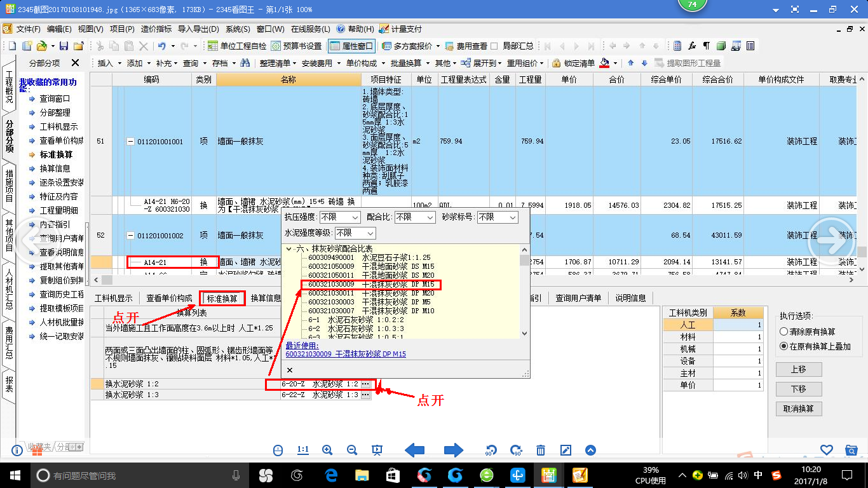
Task: Collapse the 六、抹灰砂浆配合比表 tree node
Action: 290,248
